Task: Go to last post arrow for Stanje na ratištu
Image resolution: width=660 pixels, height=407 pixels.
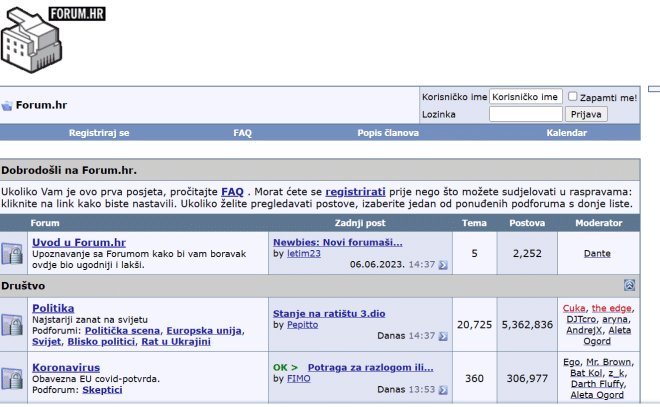Action: [x=443, y=336]
